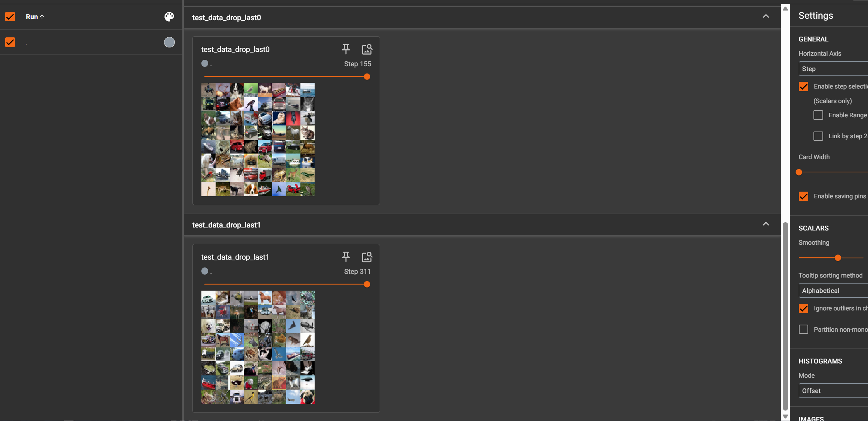Toggle actual image size for test_data_drop_last1
This screenshot has width=868, height=421.
point(367,257)
